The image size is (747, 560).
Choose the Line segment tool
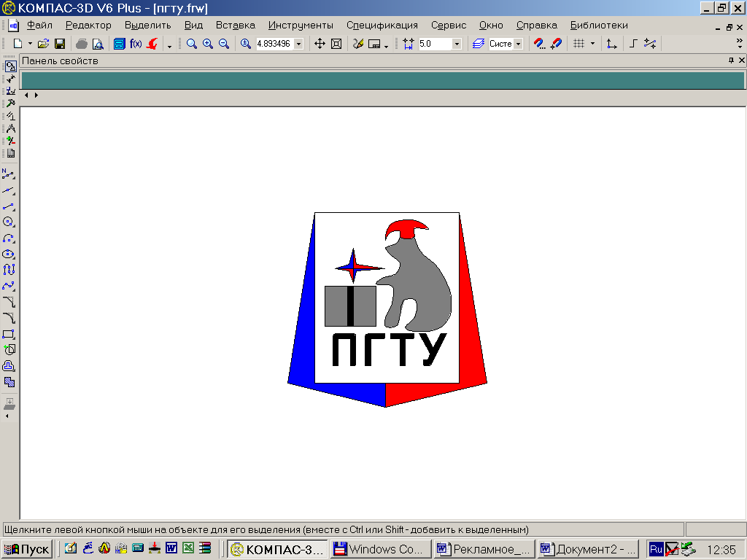click(9, 206)
